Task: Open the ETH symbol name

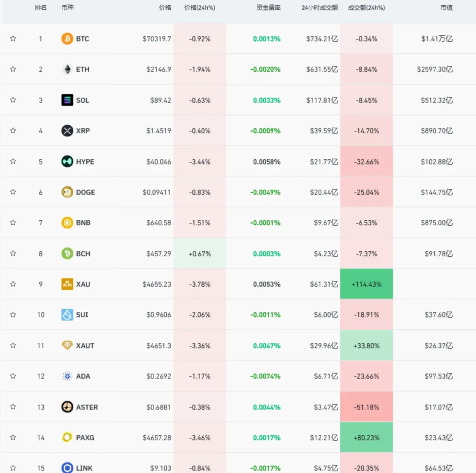Action: pyautogui.click(x=83, y=69)
